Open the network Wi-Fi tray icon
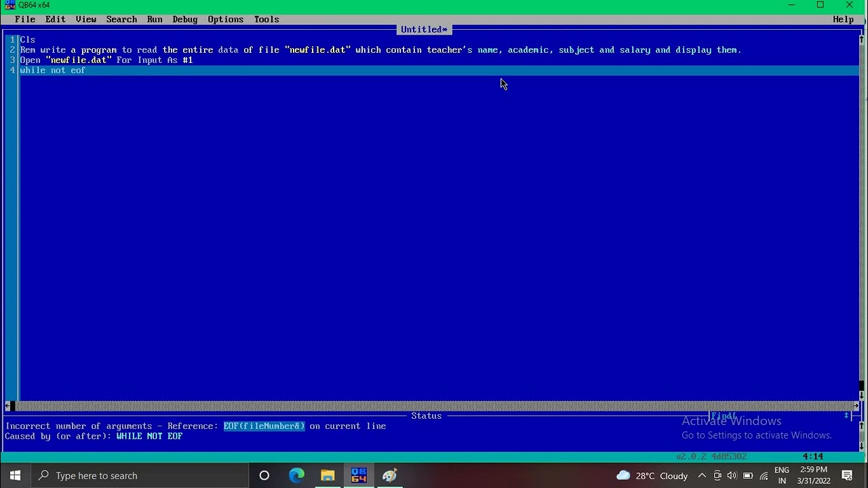Viewport: 868px width, 488px height. pyautogui.click(x=764, y=476)
